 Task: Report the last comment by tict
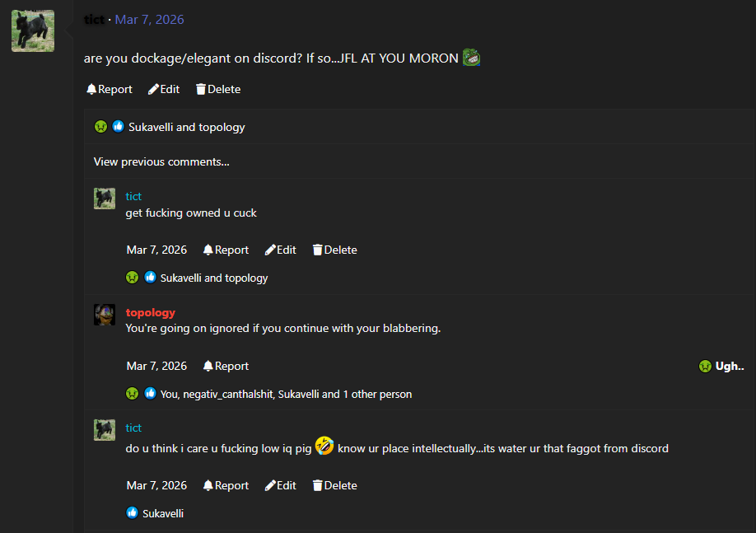click(226, 485)
